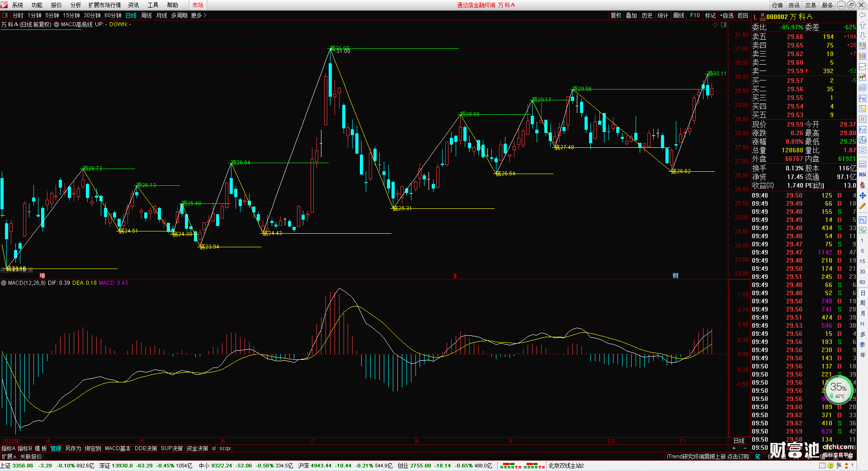Open the 管理 indicator management menu
868x471 pixels.
coord(56,448)
